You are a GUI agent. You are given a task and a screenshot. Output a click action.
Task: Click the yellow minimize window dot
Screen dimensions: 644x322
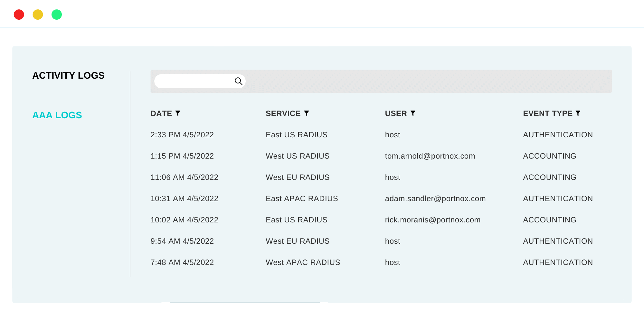(38, 15)
